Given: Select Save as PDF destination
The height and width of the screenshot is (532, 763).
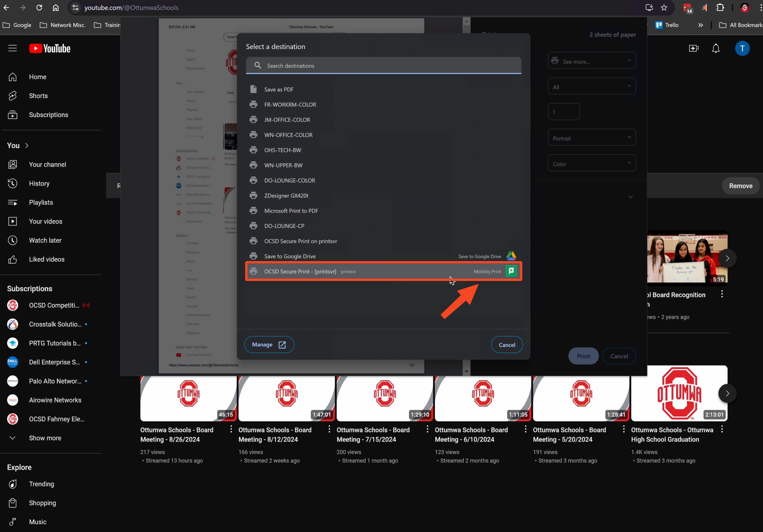Looking at the screenshot, I should coord(279,89).
